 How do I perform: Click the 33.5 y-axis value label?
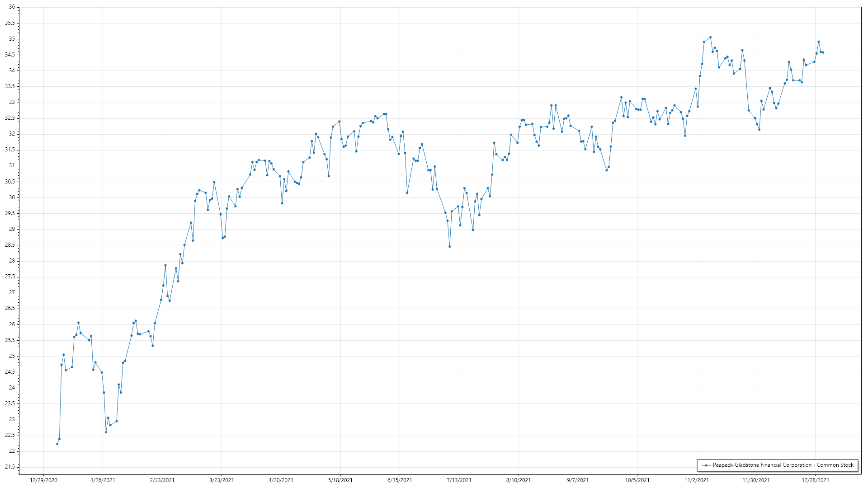pos(10,86)
